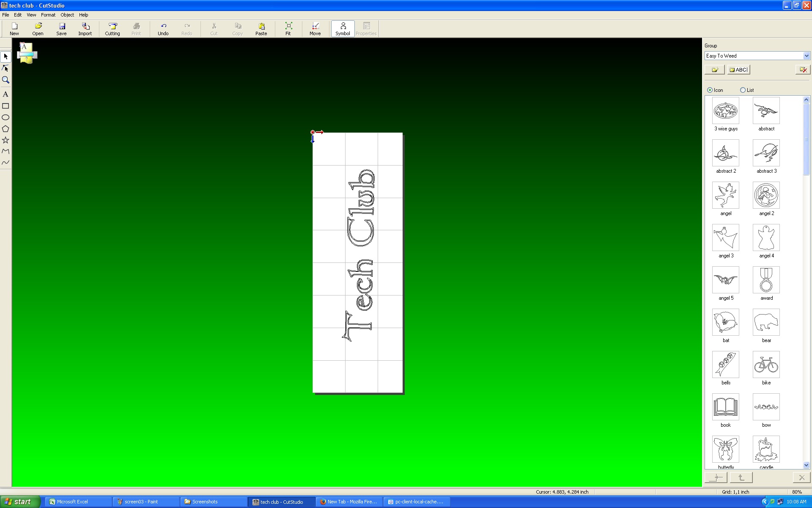
Task: Click the Fit view icon
Action: pos(288,29)
